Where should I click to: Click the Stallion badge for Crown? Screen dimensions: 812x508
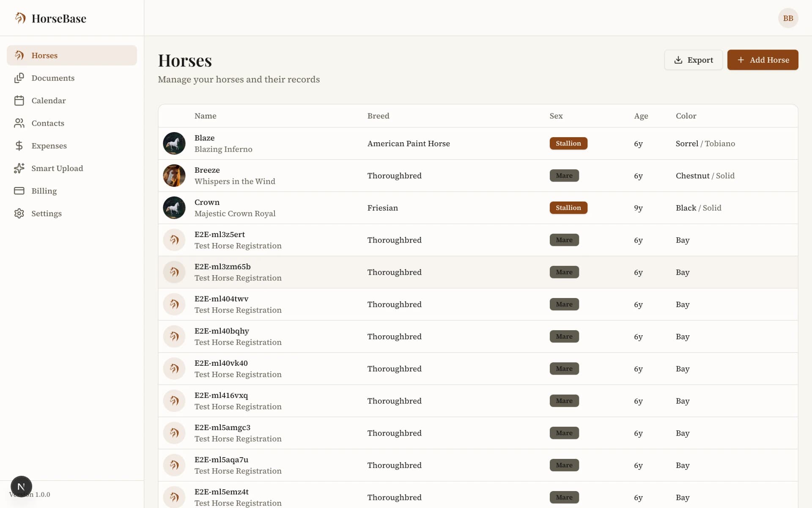click(568, 207)
